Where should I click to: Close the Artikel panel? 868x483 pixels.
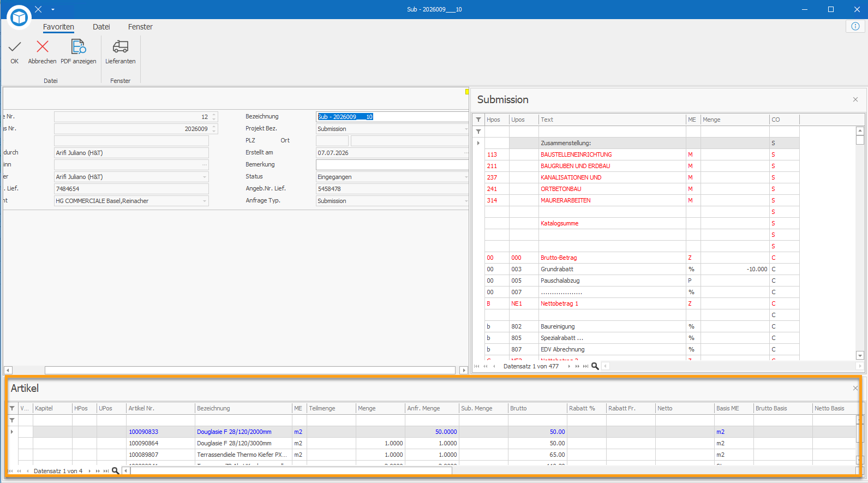855,388
